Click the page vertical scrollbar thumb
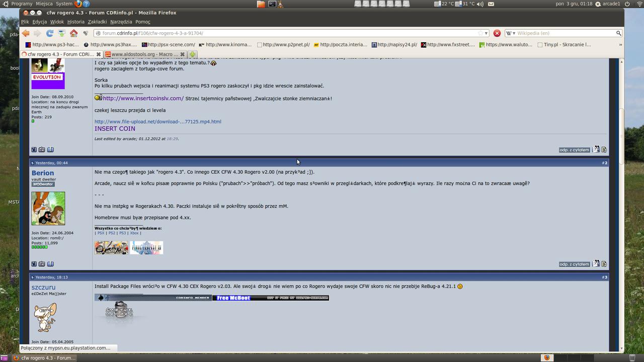Viewport: 644px width, 362px height. pyautogui.click(x=622, y=136)
